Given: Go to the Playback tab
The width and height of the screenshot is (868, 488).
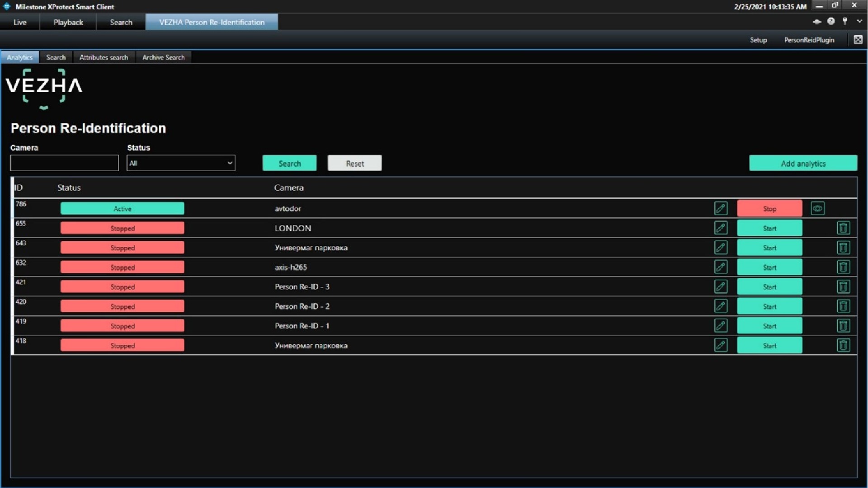Looking at the screenshot, I should 68,22.
